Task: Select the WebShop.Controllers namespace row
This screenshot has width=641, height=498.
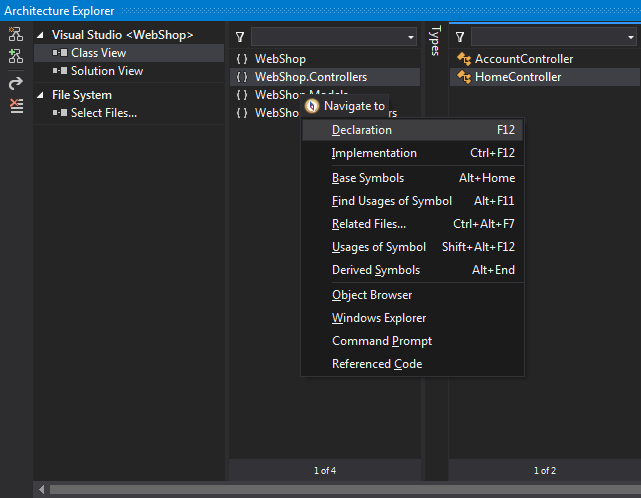Action: (x=325, y=77)
